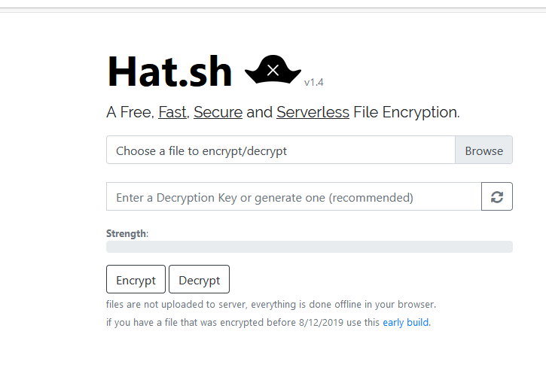Click the pirate hat logo icon
The width and height of the screenshot is (546, 392).
(x=273, y=70)
